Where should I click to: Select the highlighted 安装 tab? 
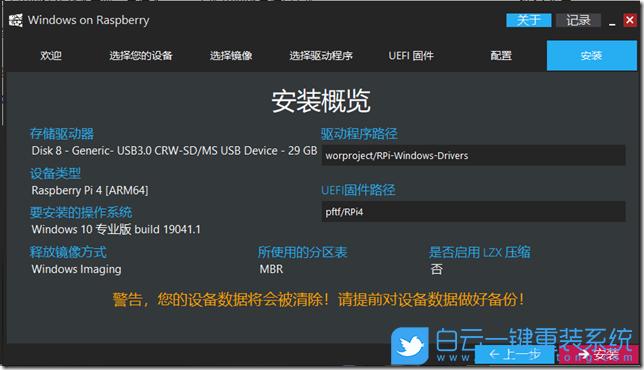592,55
